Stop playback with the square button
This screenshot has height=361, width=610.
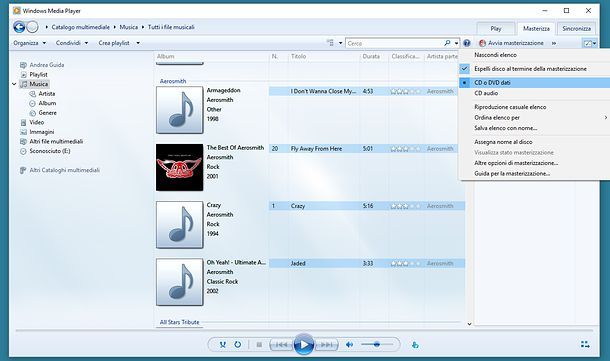pos(259,345)
